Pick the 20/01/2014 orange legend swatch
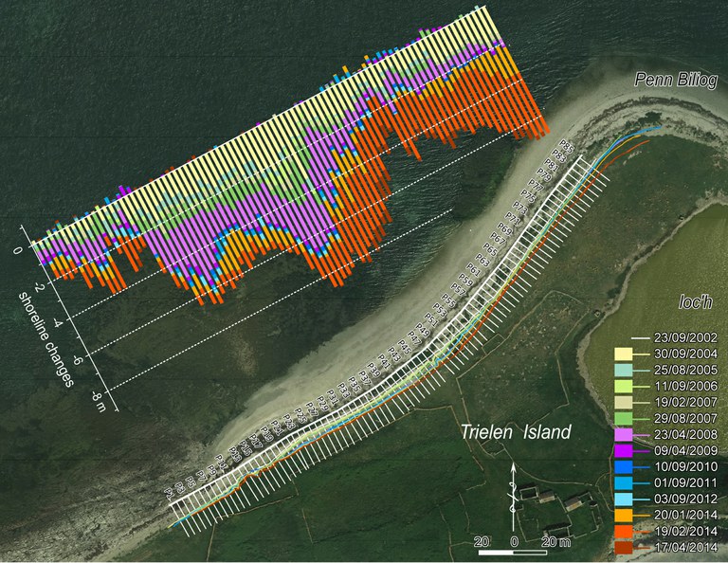 (x=624, y=516)
